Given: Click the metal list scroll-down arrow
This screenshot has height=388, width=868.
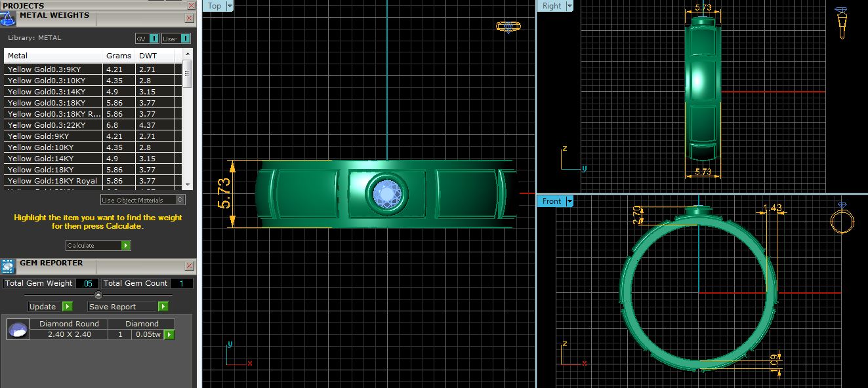Looking at the screenshot, I should [188, 185].
